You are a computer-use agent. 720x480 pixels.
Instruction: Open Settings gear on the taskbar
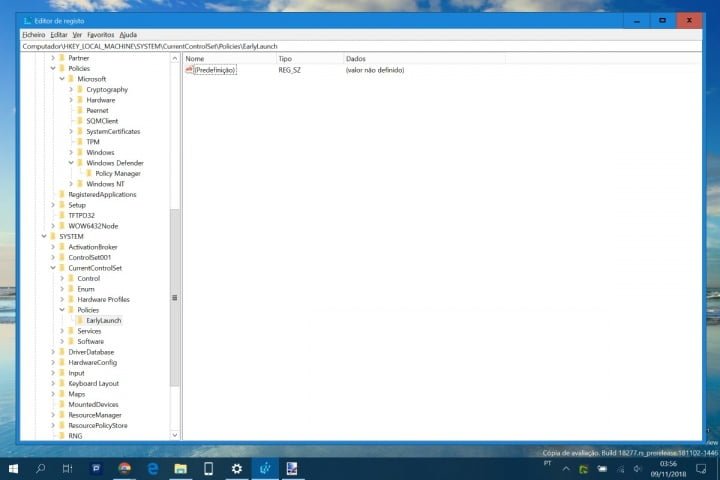[x=236, y=469]
